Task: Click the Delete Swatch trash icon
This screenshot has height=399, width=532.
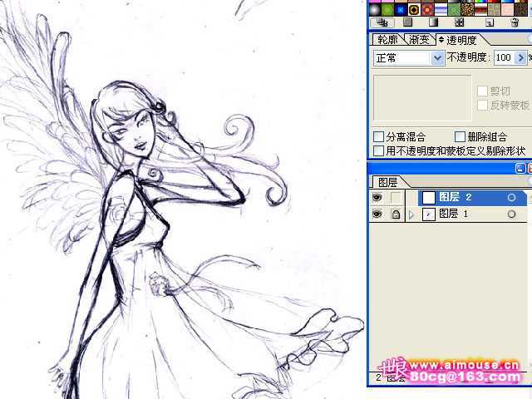Action: click(x=515, y=22)
